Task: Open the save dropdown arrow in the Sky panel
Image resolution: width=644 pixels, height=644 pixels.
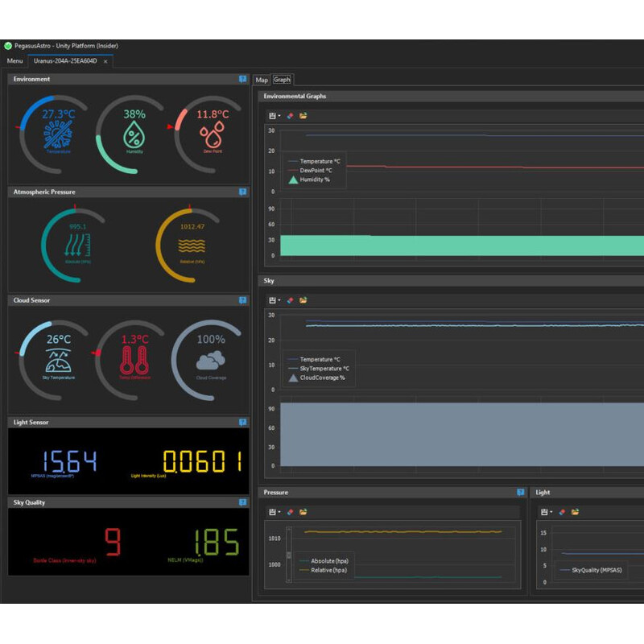Action: (x=279, y=299)
